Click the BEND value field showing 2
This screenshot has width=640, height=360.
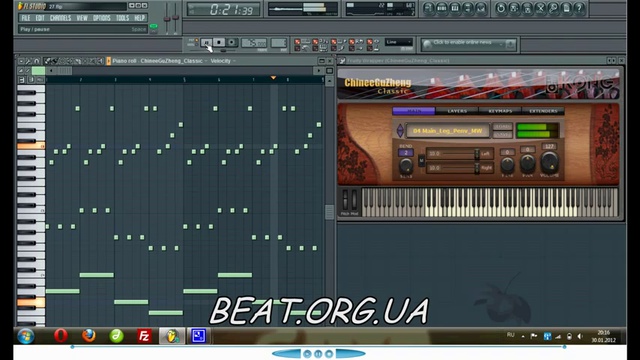tap(406, 153)
